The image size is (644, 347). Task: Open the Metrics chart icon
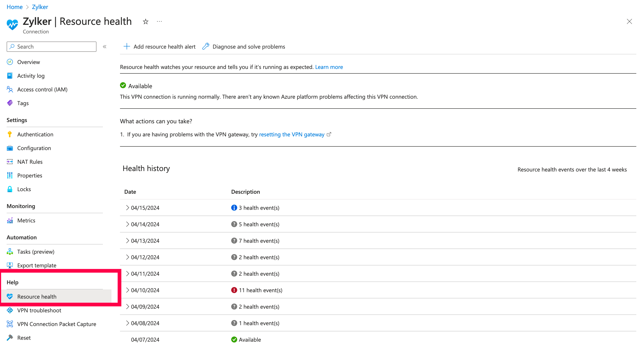click(10, 220)
